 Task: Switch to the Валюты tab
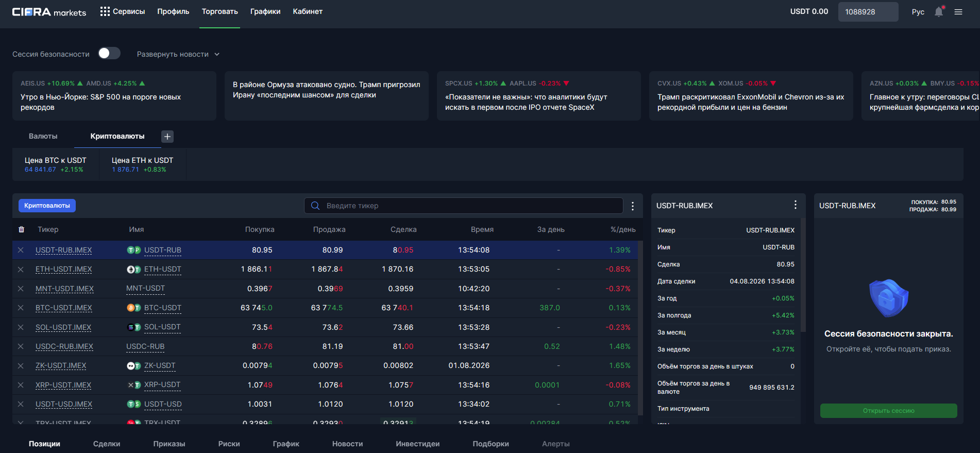click(x=43, y=136)
